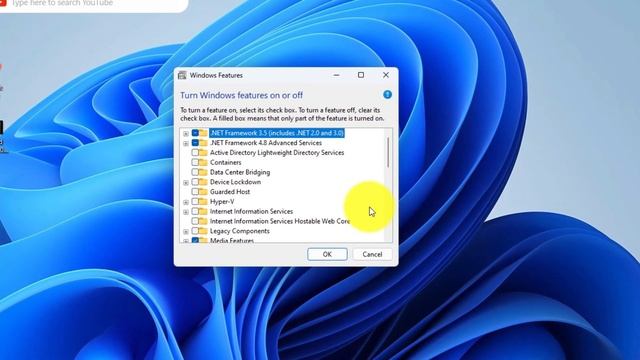
Task: Toggle the .NET Framework 4.8 Advanced Services checkbox
Action: click(x=195, y=143)
